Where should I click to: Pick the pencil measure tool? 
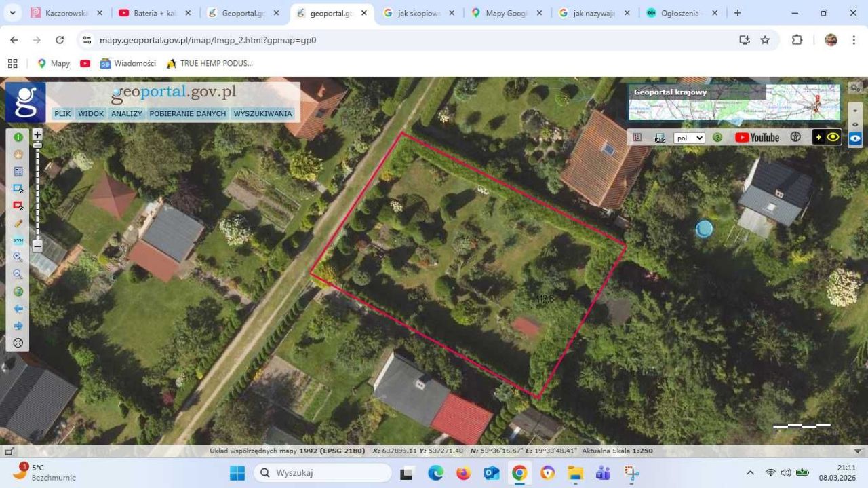pyautogui.click(x=18, y=223)
